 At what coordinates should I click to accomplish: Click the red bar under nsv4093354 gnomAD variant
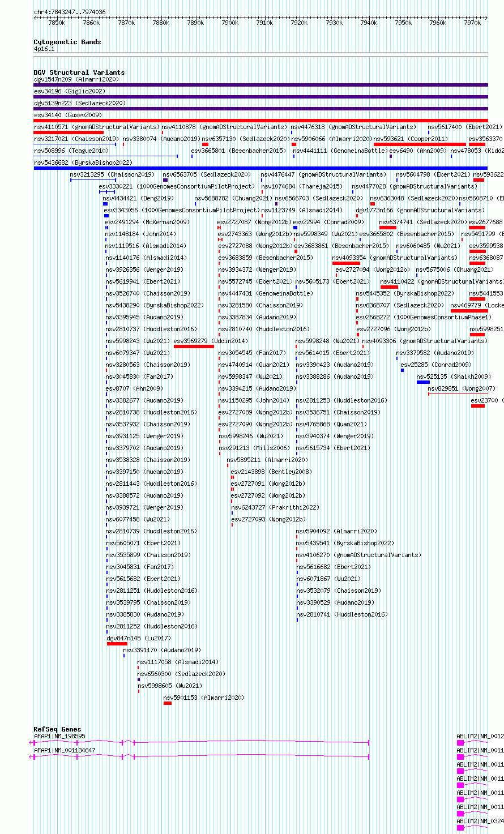pos(346,263)
